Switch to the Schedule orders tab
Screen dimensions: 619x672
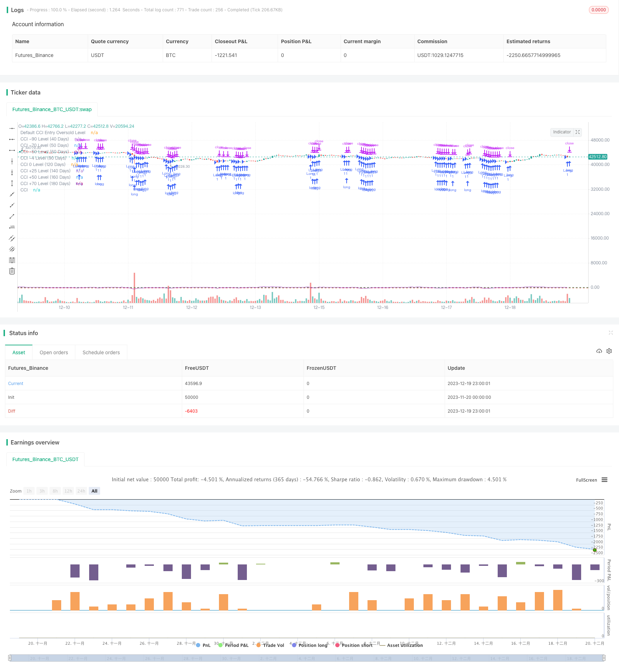[101, 352]
